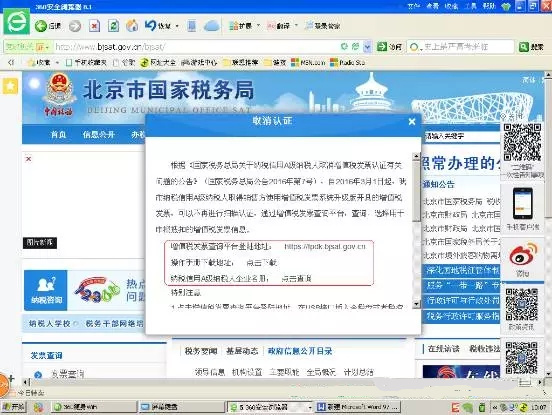
Task: Go to browser home page icon
Action: coord(132,26)
